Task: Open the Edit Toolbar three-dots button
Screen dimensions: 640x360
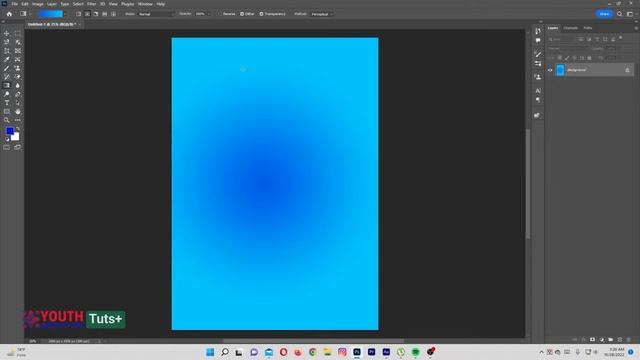Action: [18, 120]
